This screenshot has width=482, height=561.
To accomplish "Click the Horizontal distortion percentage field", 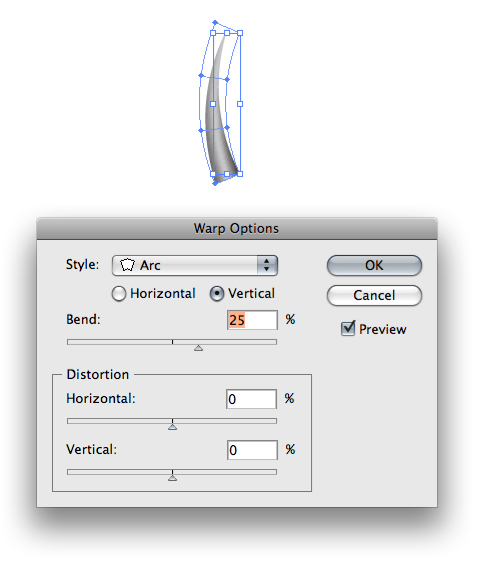I will coord(252,399).
